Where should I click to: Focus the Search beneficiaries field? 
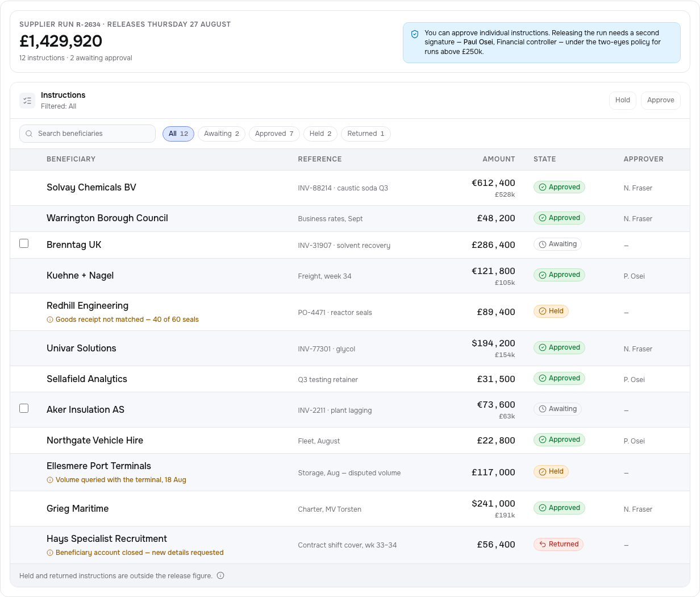pos(88,134)
